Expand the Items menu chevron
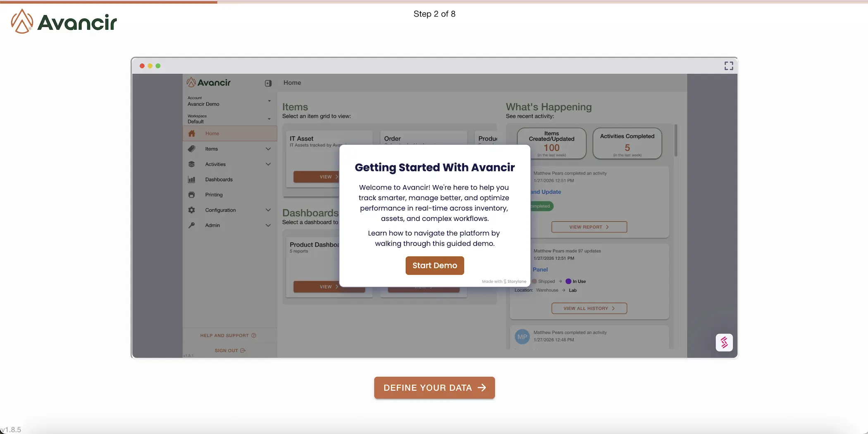 (x=268, y=149)
